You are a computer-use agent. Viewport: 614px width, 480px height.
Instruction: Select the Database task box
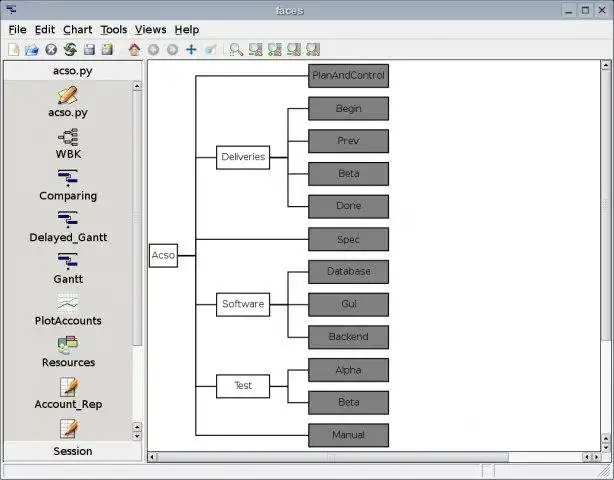[349, 272]
